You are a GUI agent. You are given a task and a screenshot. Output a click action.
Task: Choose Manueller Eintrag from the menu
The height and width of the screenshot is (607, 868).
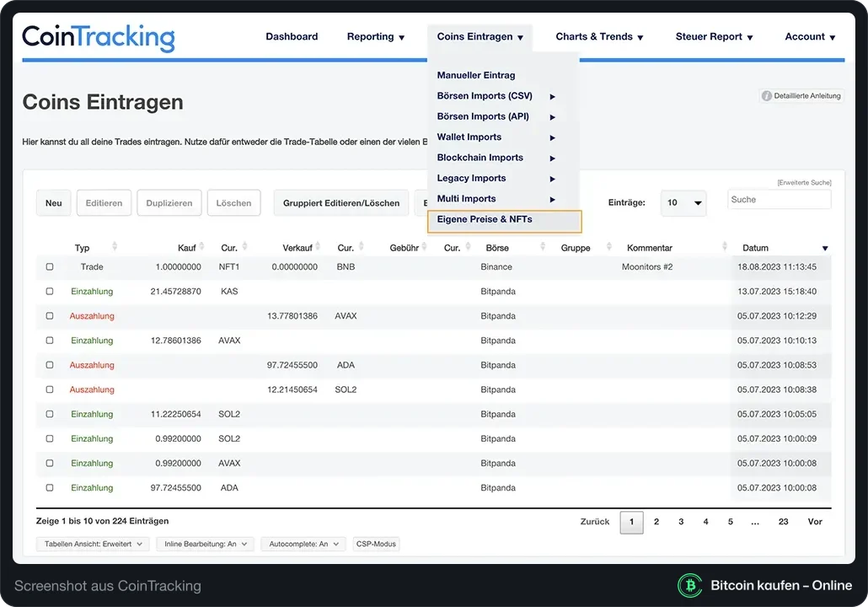[476, 75]
